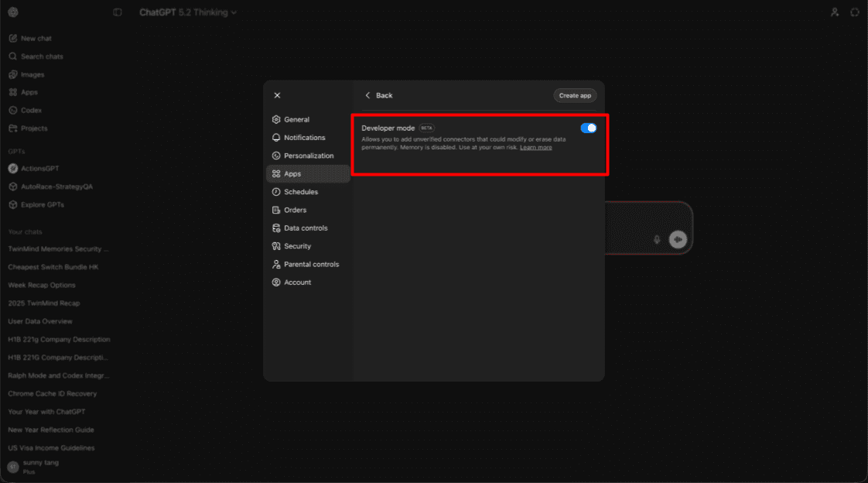
Task: Toggle the sidebar collapse icon
Action: [118, 12]
